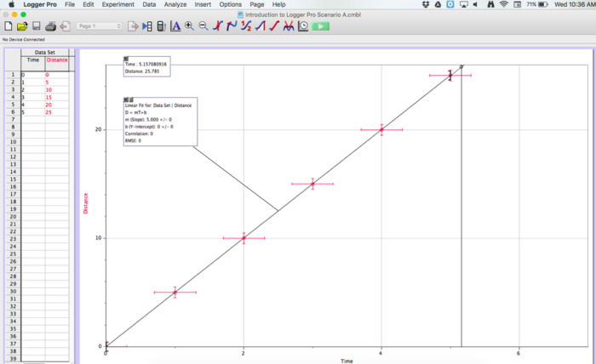This screenshot has width=596, height=364.
Task: Select the Zoom In magnifier tool
Action: 189,26
